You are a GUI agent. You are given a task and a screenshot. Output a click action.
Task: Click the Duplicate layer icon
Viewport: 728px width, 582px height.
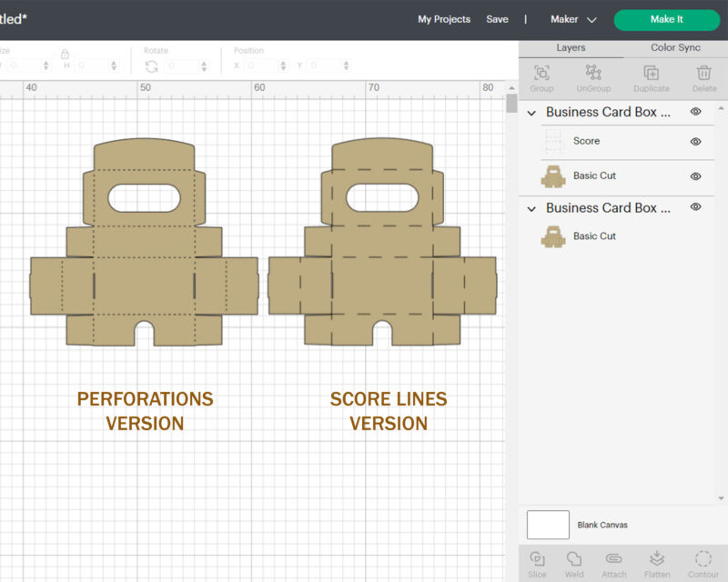coord(651,75)
